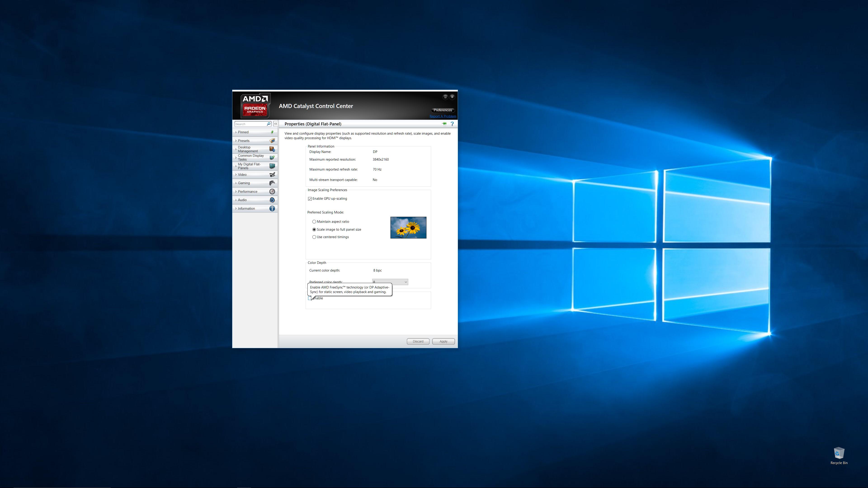Image resolution: width=868 pixels, height=488 pixels.
Task: Uncheck Enable GPU up-scaling
Action: pos(310,199)
